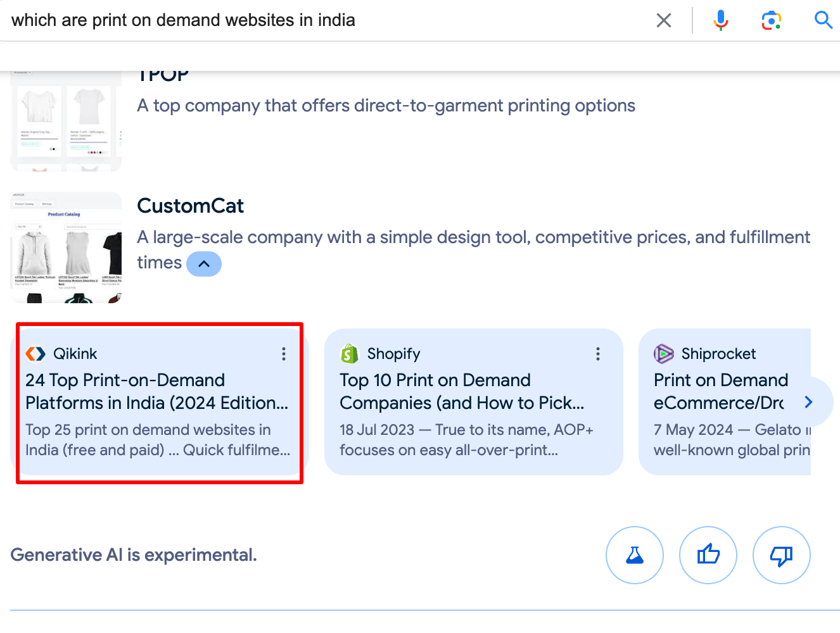Click the blue search magnifier icon
The image size is (840, 633).
(823, 20)
